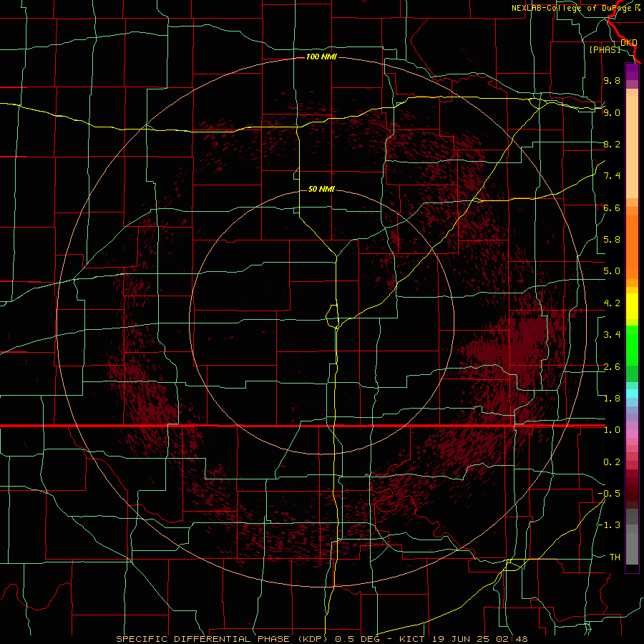Pick the 4.2 scale value
644x644 pixels.
tap(612, 303)
